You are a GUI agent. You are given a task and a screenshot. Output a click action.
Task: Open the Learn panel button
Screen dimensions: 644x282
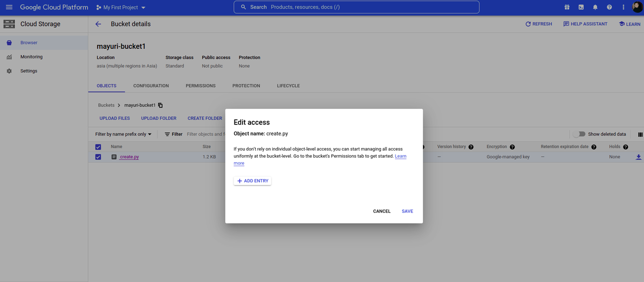click(x=630, y=24)
